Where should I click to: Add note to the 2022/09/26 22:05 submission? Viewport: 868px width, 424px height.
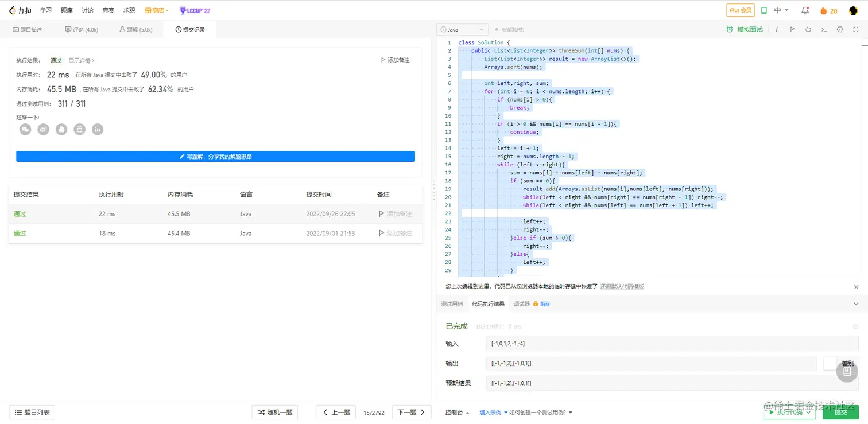point(396,214)
